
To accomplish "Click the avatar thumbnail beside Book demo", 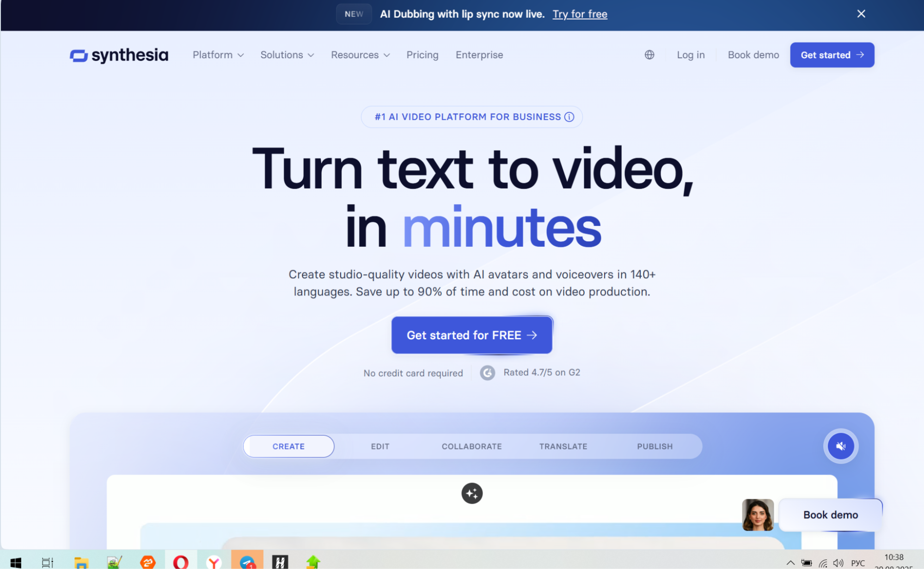I will (x=757, y=514).
